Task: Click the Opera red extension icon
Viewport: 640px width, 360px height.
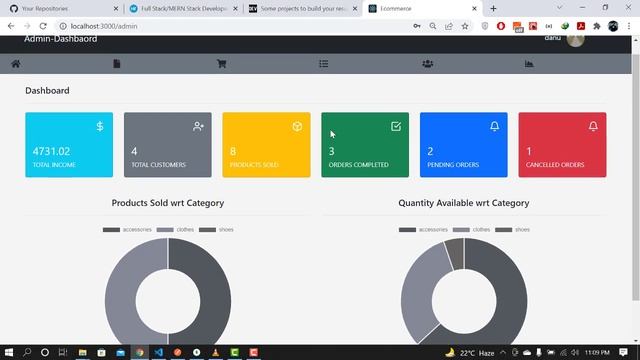Action: pyautogui.click(x=501, y=26)
